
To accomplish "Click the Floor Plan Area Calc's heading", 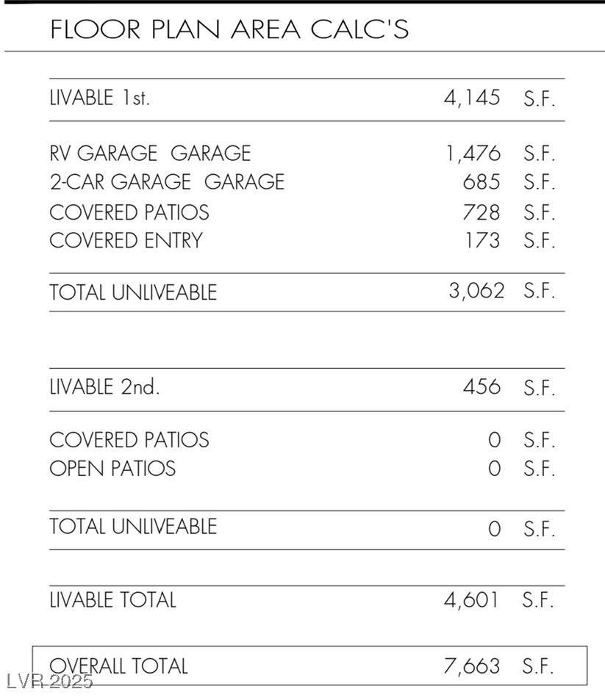I will [229, 29].
